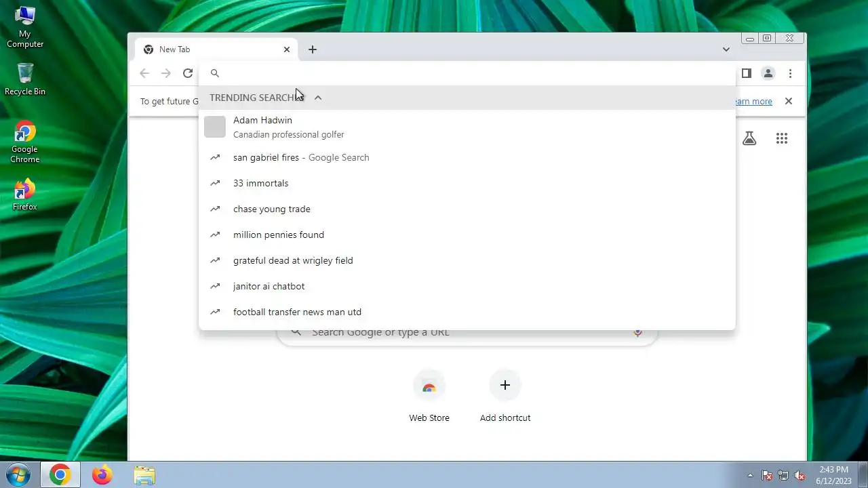Collapse the Trending Searches section chevron
This screenshot has height=488, width=868.
317,98
